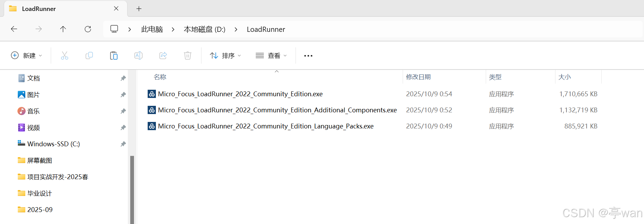Click the Rename toolbar icon

[138, 55]
